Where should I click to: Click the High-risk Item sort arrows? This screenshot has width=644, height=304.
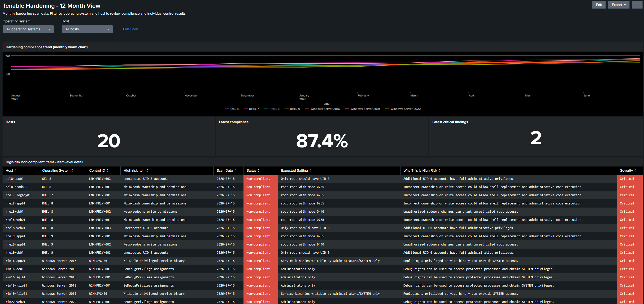point(148,171)
